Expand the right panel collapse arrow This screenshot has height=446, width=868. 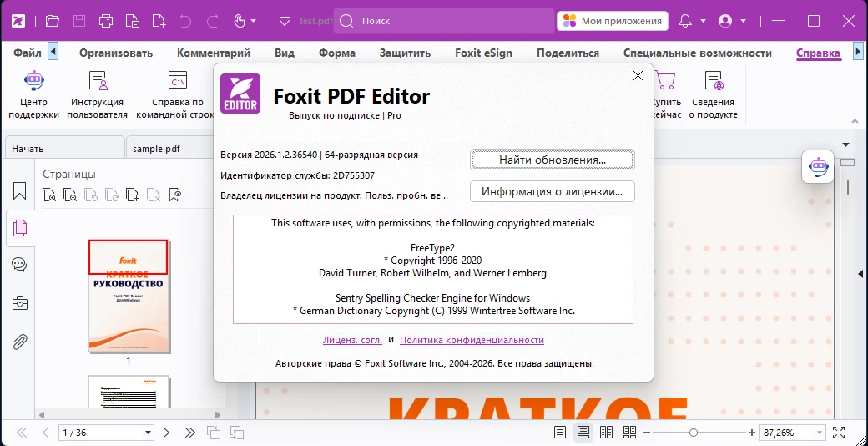coord(860,274)
